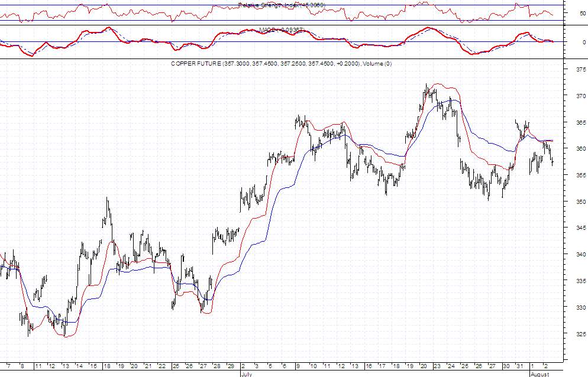Click the 370 price axis label
This screenshot has width=588, height=377.
click(581, 96)
